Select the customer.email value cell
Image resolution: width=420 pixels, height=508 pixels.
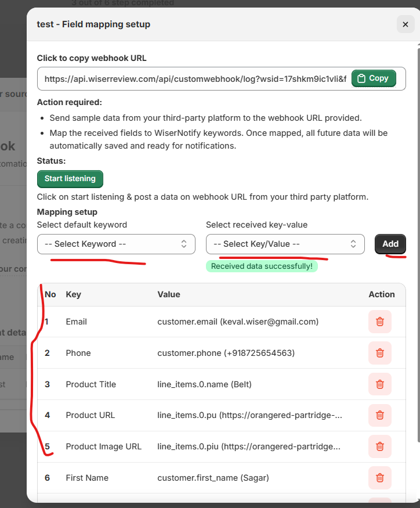(238, 322)
